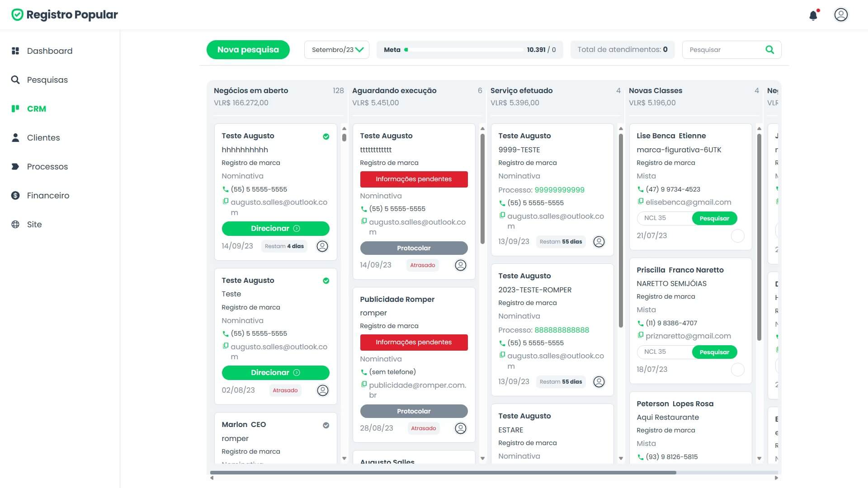Click empty assignee circle on Priscilla Franco Naretto card
This screenshot has width=868, height=488.
point(737,370)
